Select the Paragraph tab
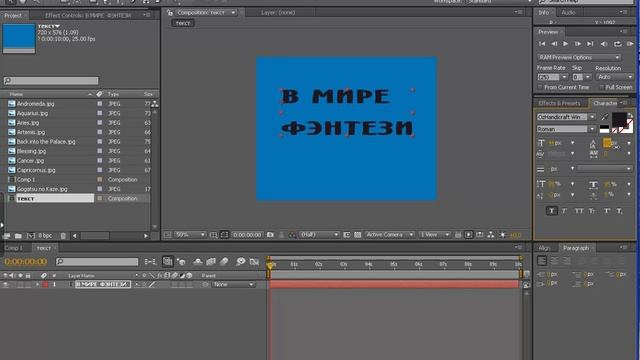 tap(576, 248)
